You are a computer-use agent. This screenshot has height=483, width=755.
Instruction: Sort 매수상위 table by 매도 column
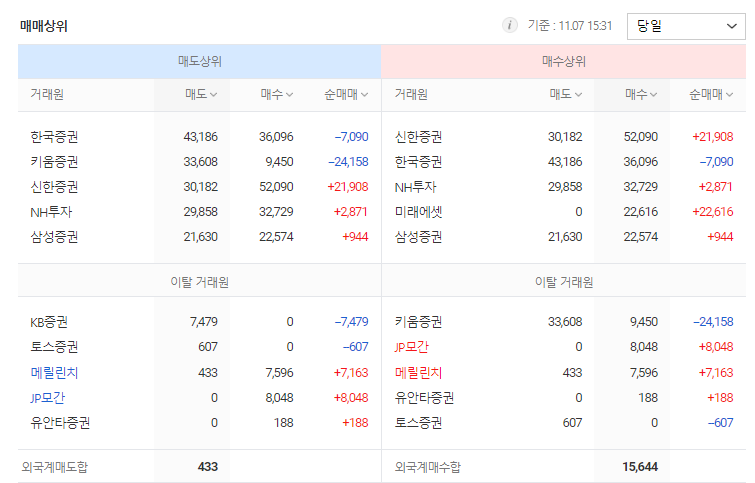tap(566, 94)
